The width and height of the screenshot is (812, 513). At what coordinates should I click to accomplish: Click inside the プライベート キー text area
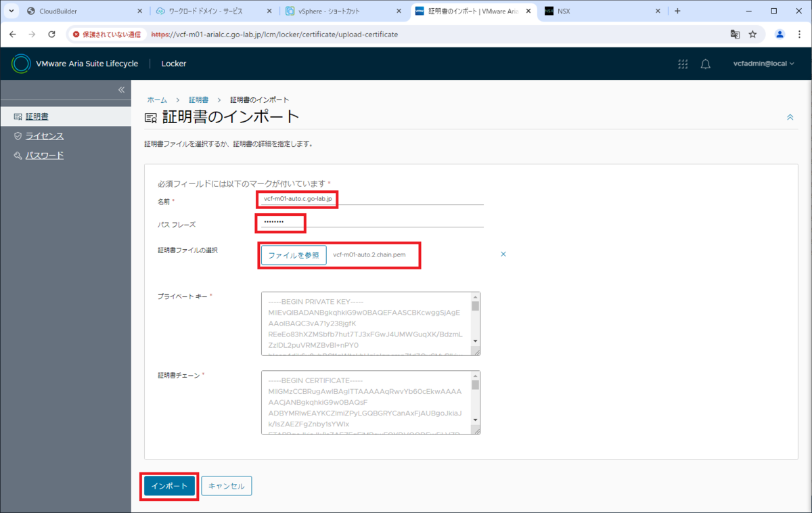click(x=366, y=324)
